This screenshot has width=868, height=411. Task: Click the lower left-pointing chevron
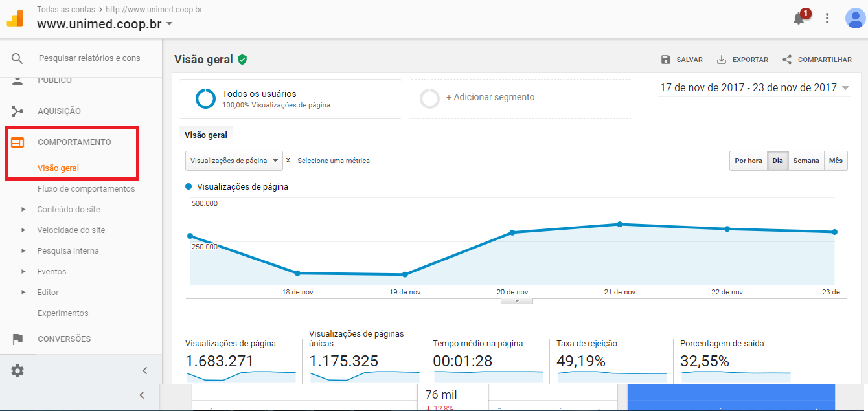coord(142,395)
